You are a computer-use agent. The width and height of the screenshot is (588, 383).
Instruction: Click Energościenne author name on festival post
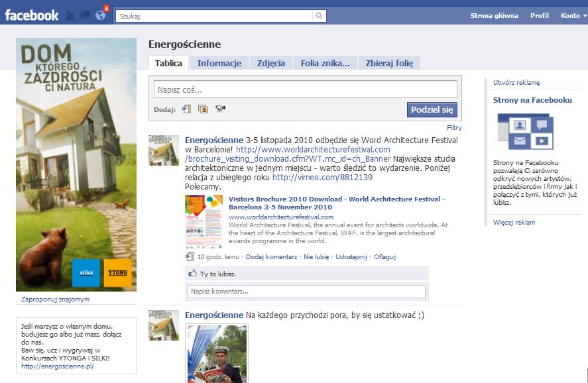(214, 140)
